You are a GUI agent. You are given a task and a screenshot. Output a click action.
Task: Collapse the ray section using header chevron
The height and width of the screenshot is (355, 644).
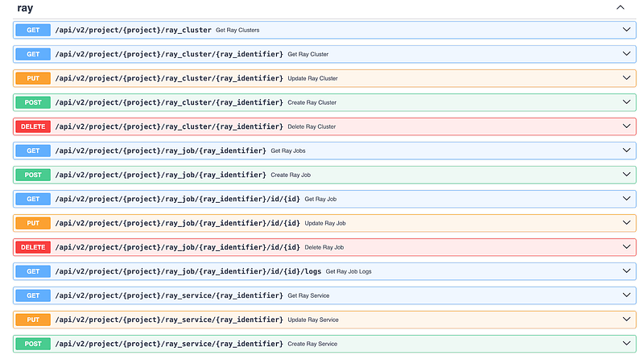point(620,7)
